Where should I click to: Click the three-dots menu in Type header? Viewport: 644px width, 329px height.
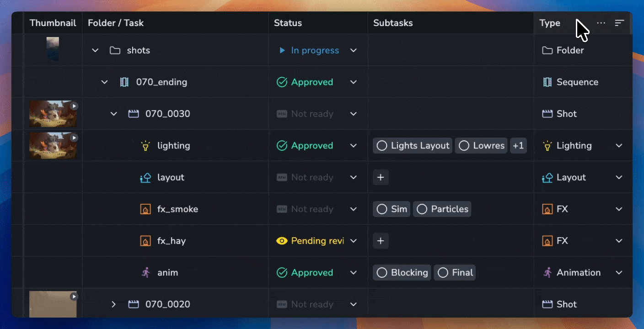click(601, 23)
